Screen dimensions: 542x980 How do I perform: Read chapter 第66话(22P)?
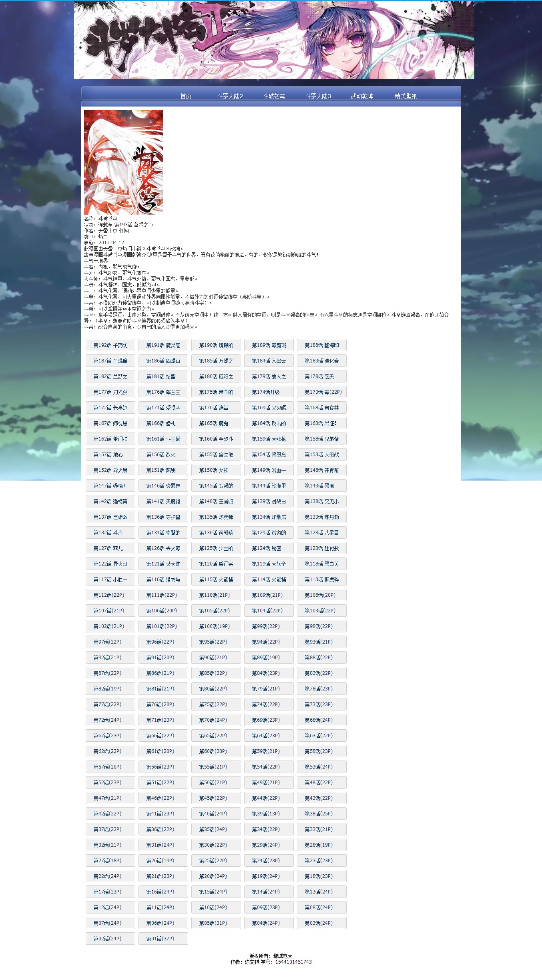click(163, 736)
